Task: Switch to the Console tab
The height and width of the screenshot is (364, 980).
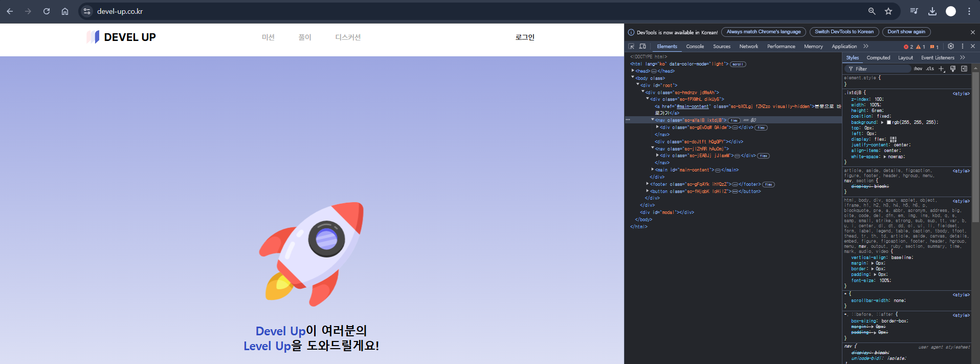Action: coord(695,46)
